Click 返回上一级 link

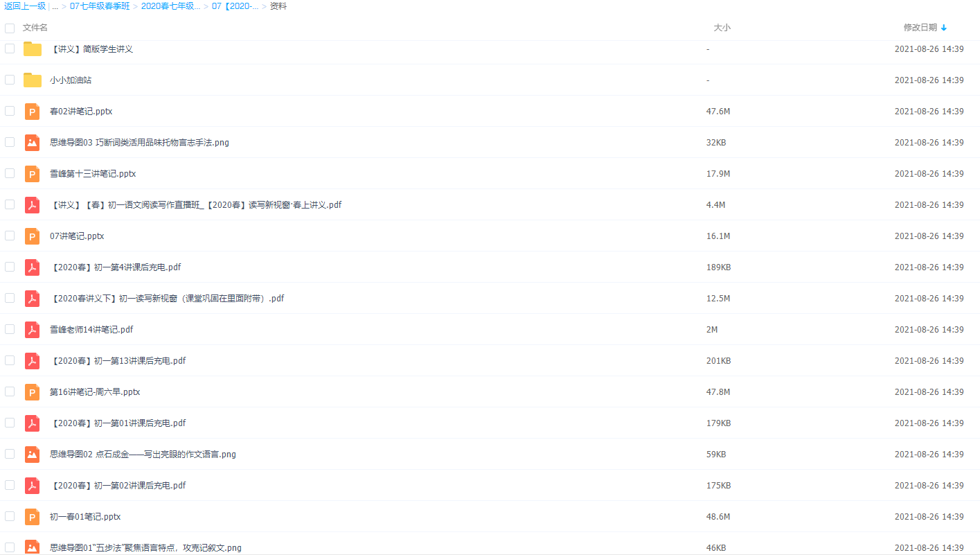(x=25, y=6)
